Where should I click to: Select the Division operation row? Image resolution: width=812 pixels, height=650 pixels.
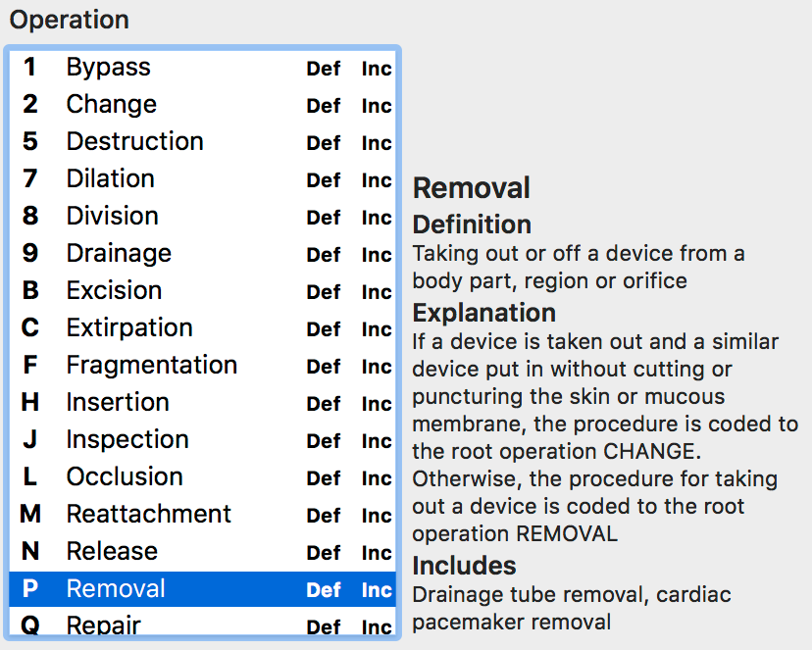[x=202, y=217]
